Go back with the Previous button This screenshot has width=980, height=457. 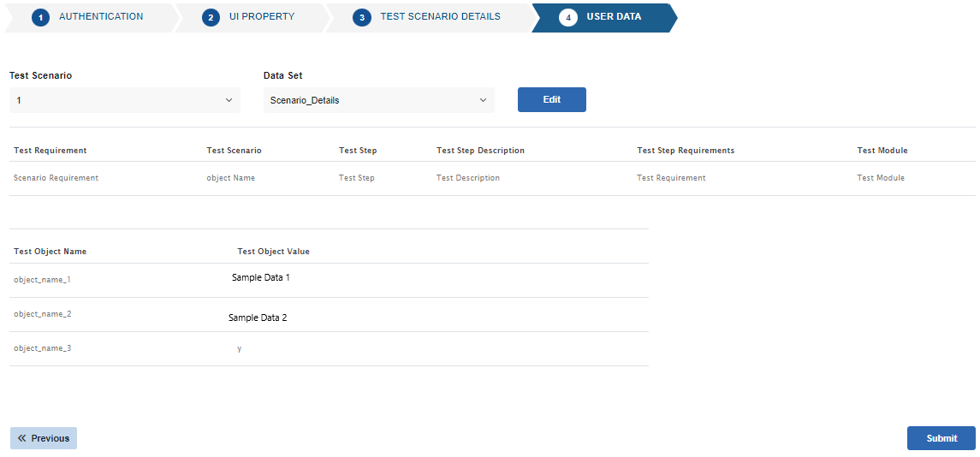pos(44,438)
